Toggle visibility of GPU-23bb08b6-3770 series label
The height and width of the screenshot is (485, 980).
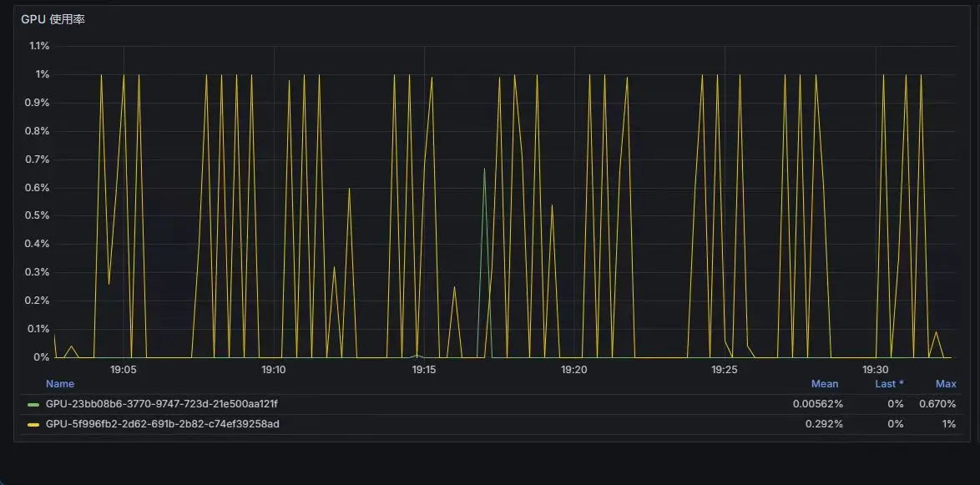(x=161, y=404)
